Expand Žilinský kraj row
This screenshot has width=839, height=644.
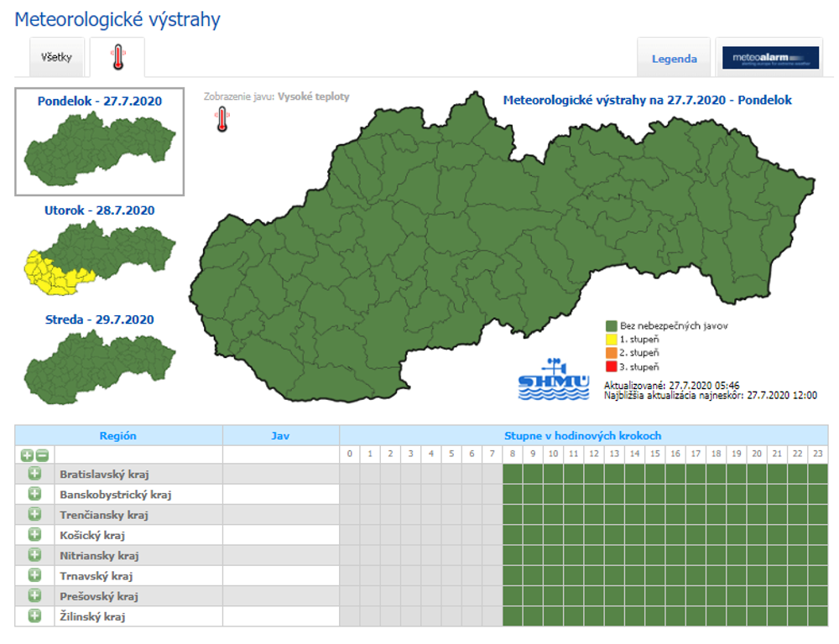tap(34, 616)
